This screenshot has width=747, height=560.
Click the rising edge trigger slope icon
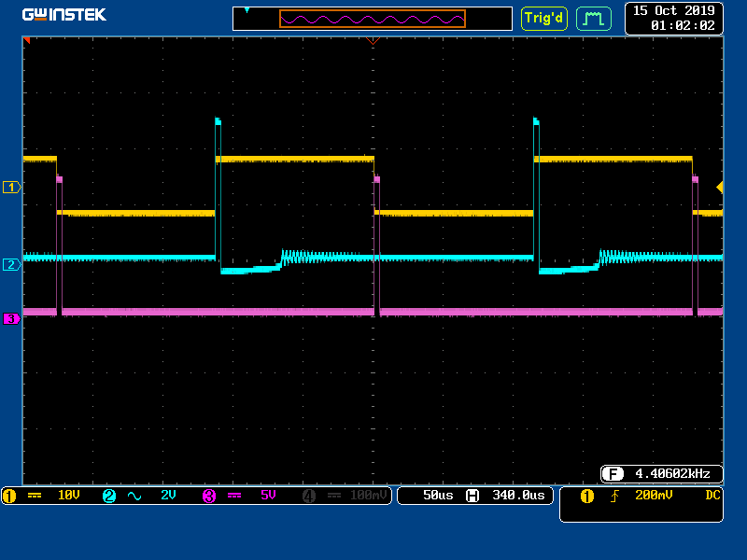click(614, 497)
